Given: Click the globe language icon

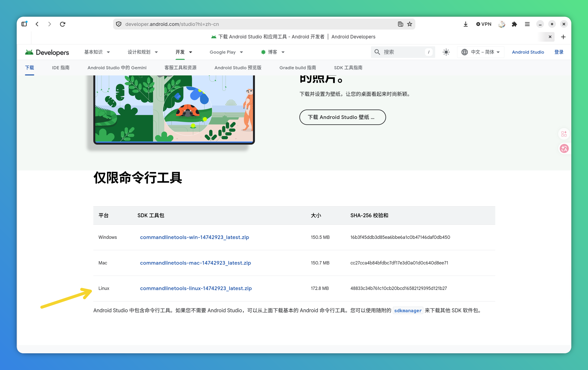Looking at the screenshot, I should tap(464, 52).
